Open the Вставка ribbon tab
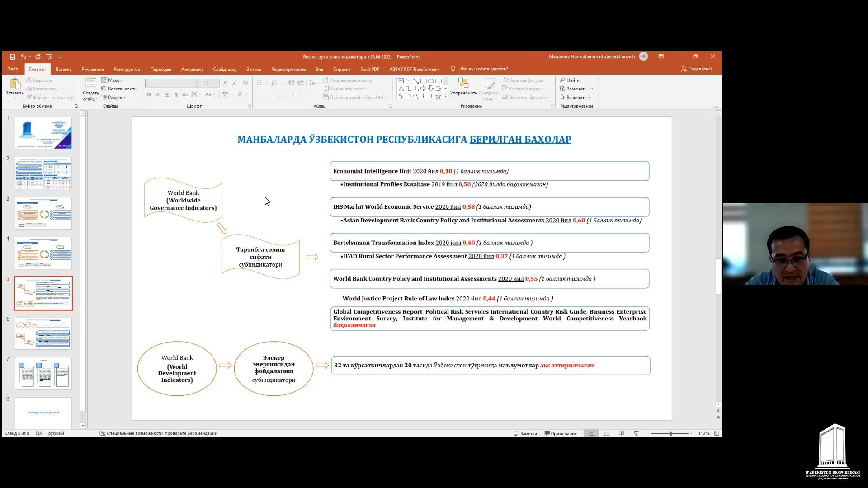 (x=63, y=69)
